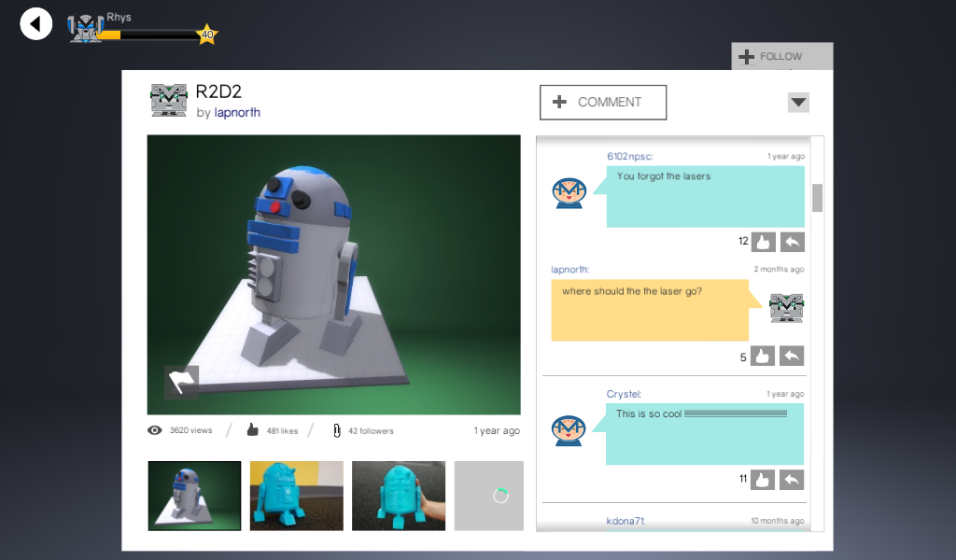Like the 'You forgot the lasers' comment
Viewport: 956px width, 560px height.
[763, 242]
